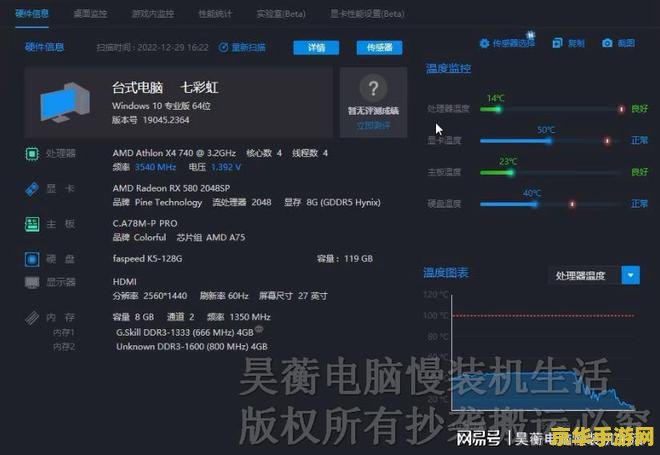
Task: Click the 复制 copy icon
Action: click(557, 43)
